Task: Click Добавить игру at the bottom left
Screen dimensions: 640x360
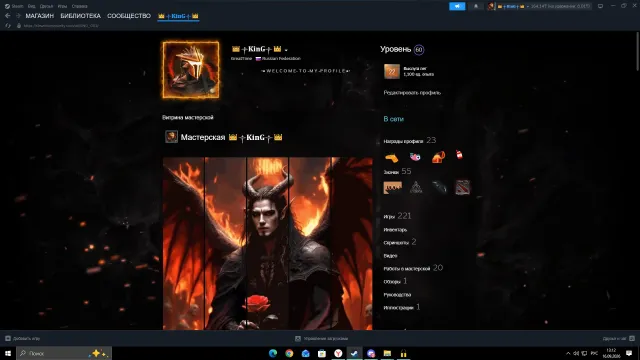Action: coord(22,338)
